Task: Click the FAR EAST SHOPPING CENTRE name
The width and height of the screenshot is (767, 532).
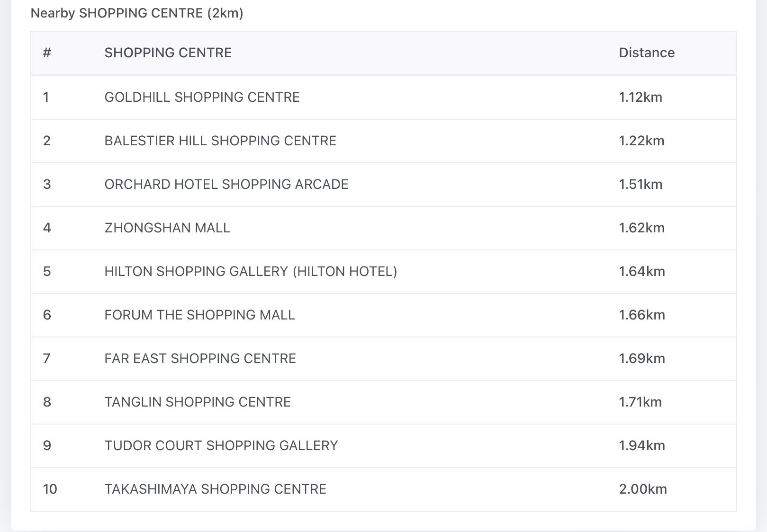Action: [200, 359]
